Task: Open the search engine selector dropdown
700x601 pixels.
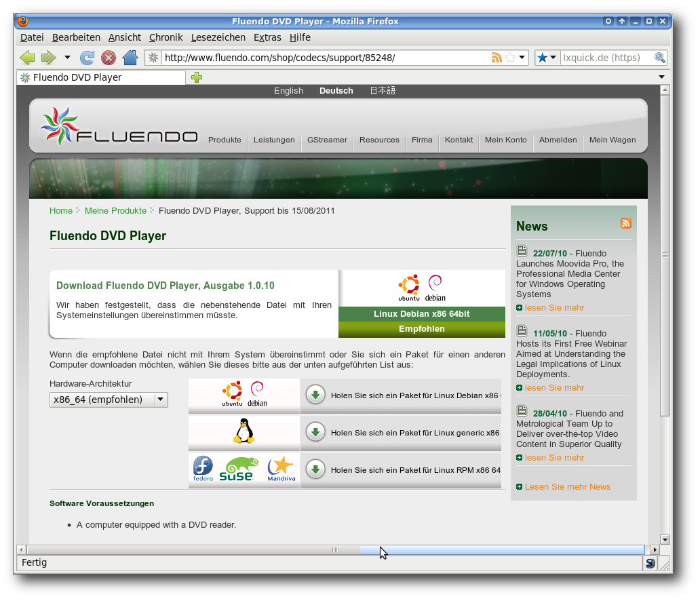Action: (547, 58)
